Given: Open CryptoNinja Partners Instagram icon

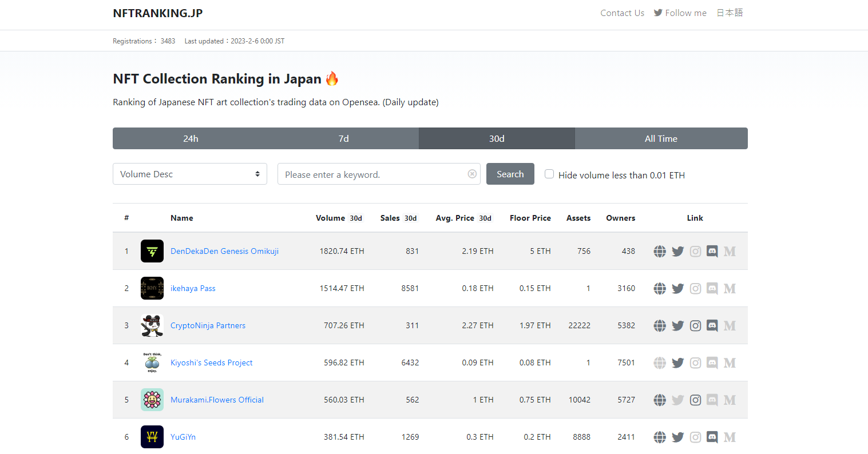Looking at the screenshot, I should tap(695, 325).
